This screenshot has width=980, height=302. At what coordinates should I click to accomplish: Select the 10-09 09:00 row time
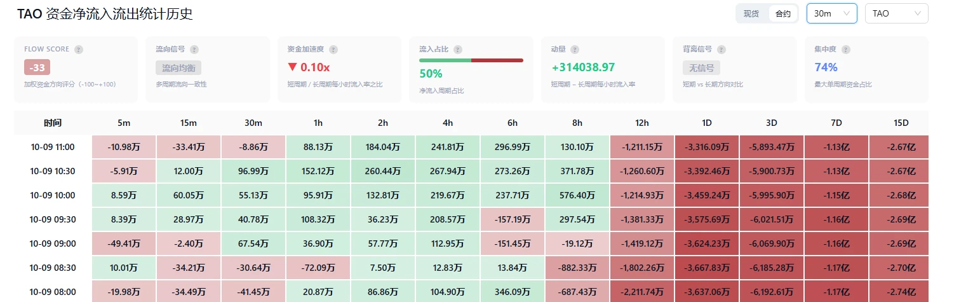pos(53,244)
